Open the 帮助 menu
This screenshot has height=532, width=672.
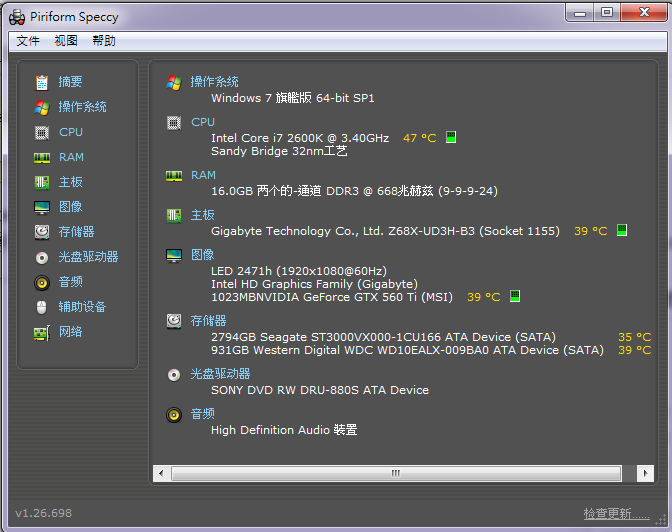(x=104, y=41)
